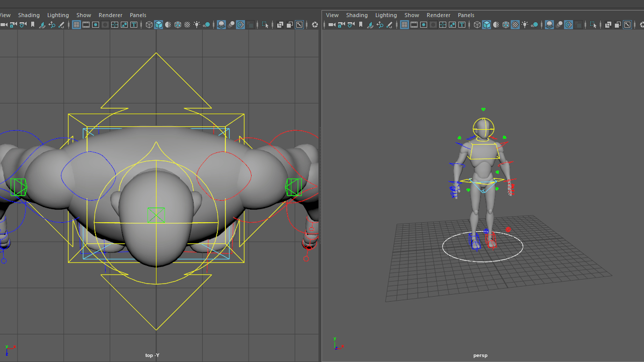Open Panels menu in persp panel
The width and height of the screenshot is (644, 362).
(466, 15)
